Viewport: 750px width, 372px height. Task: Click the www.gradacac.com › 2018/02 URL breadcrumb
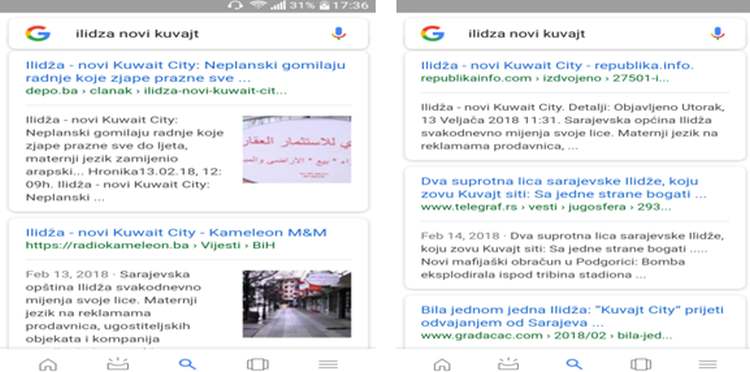click(x=547, y=336)
